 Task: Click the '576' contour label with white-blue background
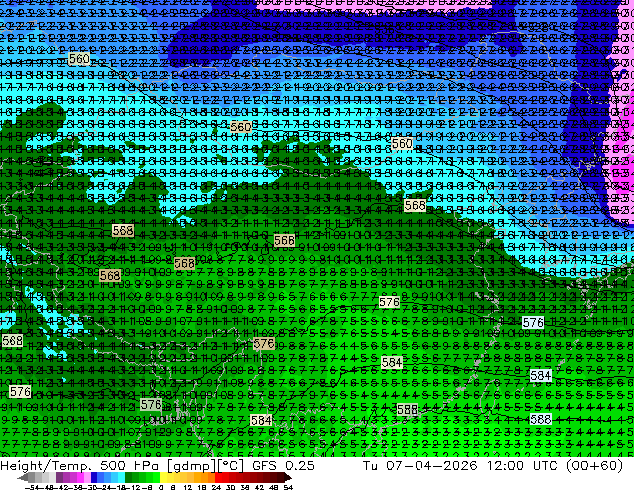[x=533, y=322]
